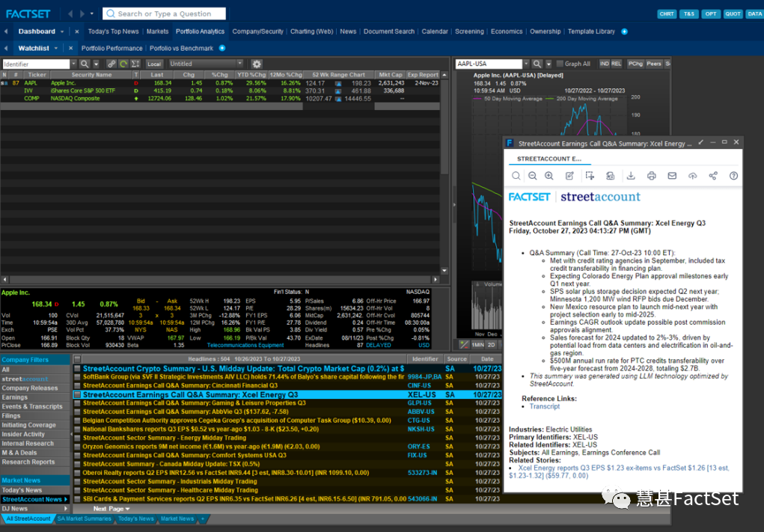This screenshot has width=764, height=532.
Task: Expand the Dashboard tab dropdown
Action: [x=62, y=31]
